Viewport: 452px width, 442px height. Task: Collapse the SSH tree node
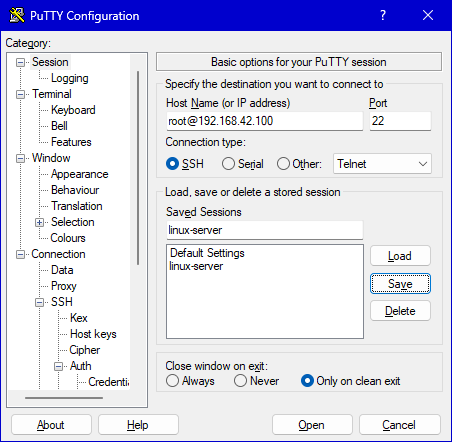pos(39,302)
